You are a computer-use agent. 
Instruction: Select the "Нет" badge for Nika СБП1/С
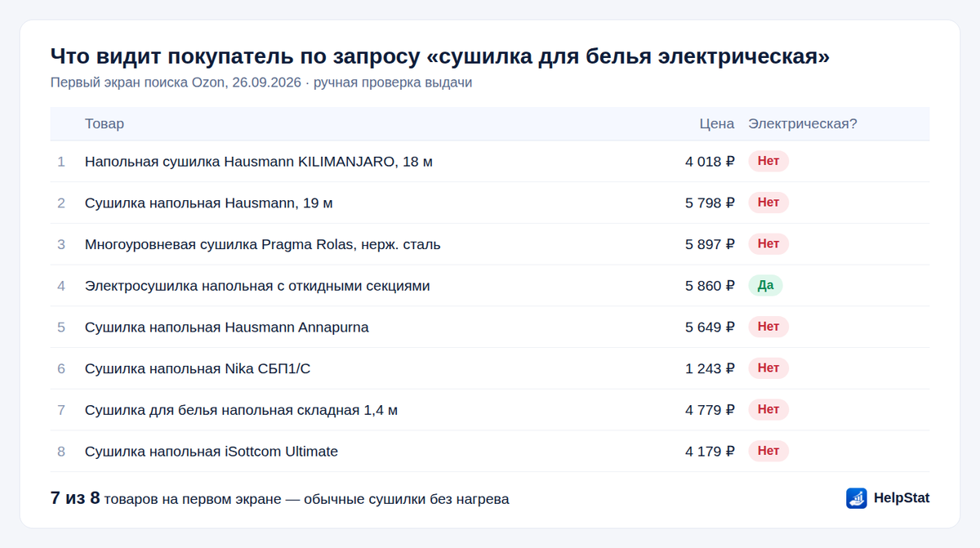tap(768, 368)
